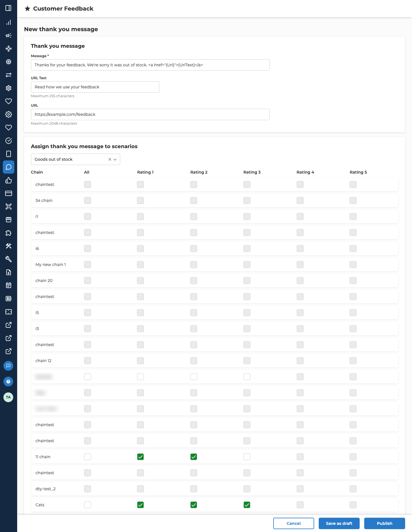Open the bar chart analytics icon
The width and height of the screenshot is (412, 532).
pos(9,22)
